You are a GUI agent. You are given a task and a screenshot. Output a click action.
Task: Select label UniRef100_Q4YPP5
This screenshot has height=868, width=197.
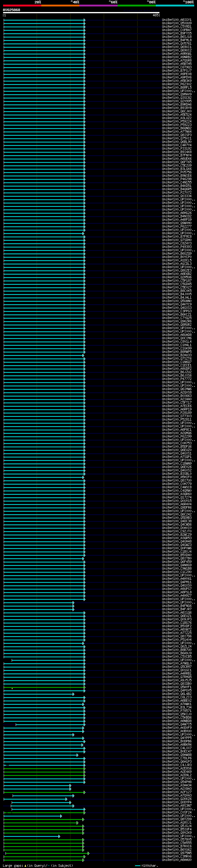pyautogui.click(x=176, y=738)
